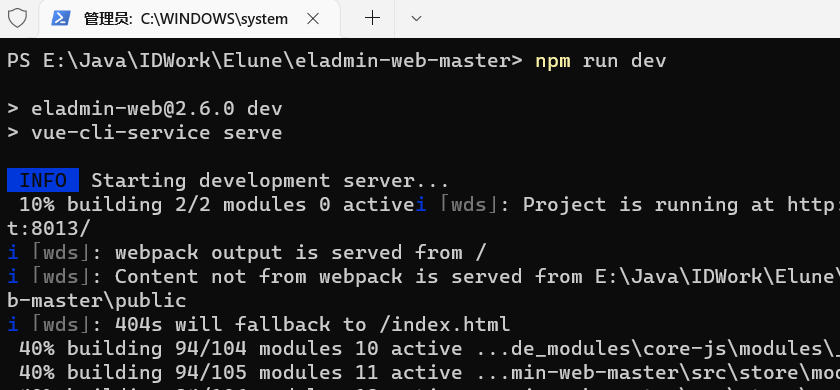Viewport: 840px width, 390px height.
Task: Click the 't:8013/' port text
Action: 49,229
